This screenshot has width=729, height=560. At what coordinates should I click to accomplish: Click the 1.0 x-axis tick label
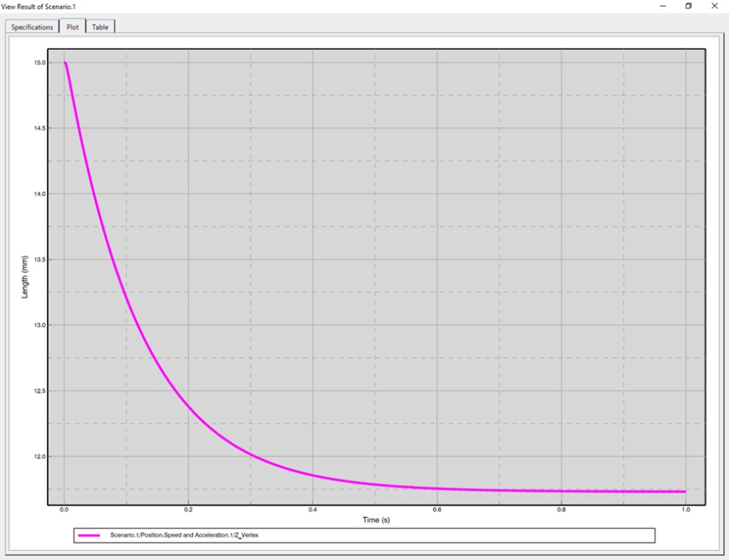tap(686, 509)
